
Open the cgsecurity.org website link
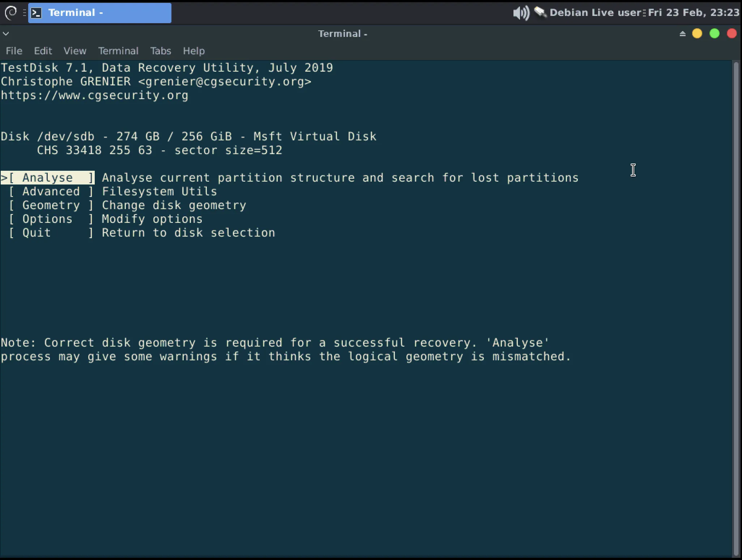point(94,95)
